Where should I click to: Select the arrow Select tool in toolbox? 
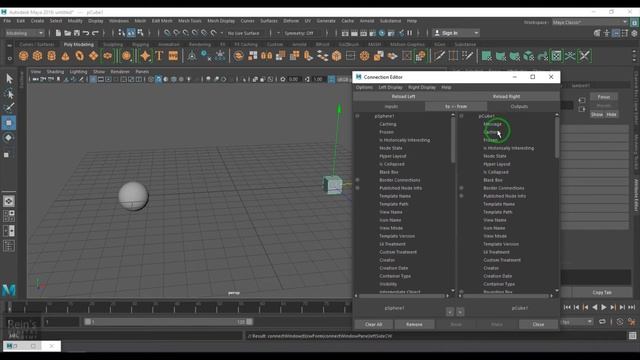(x=9, y=78)
